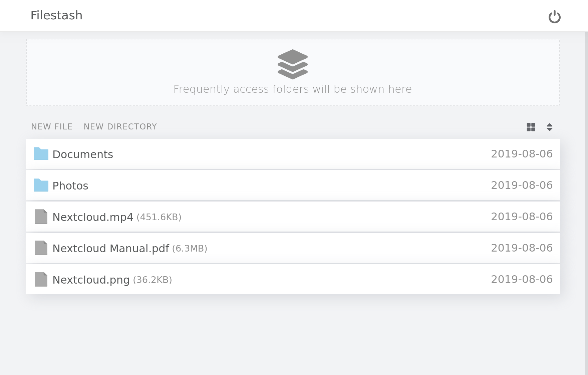Click the file icon next to Nextcloud.mp4
588x375 pixels.
pos(41,217)
